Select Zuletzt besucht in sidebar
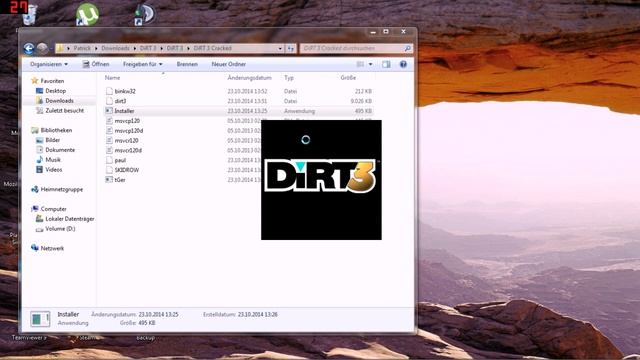This screenshot has height=360, width=640. pos(64,110)
